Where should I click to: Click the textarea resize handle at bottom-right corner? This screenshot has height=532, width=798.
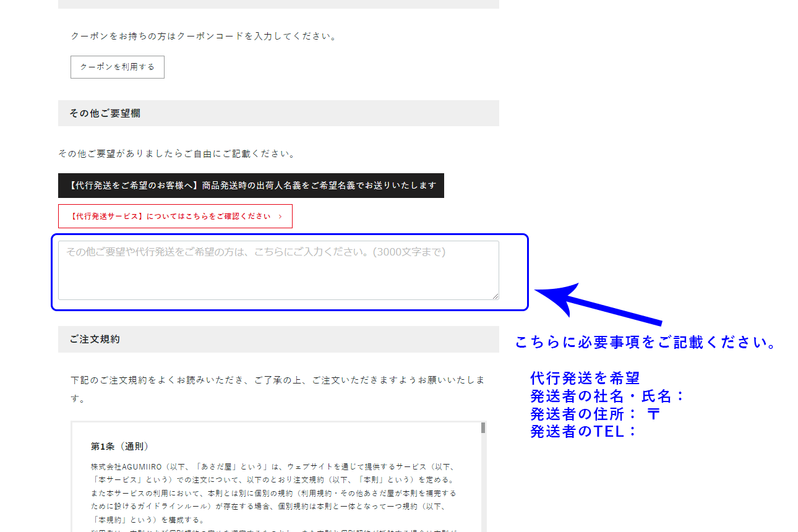496,296
